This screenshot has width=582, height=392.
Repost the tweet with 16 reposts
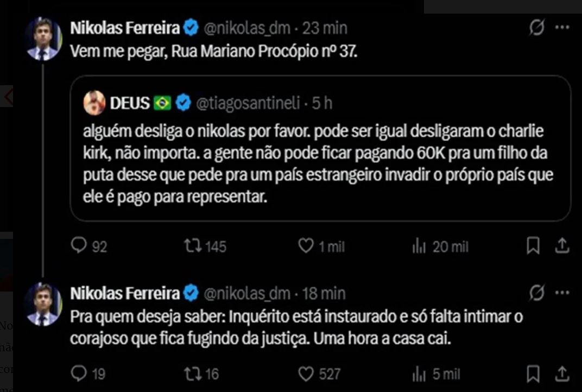point(192,374)
